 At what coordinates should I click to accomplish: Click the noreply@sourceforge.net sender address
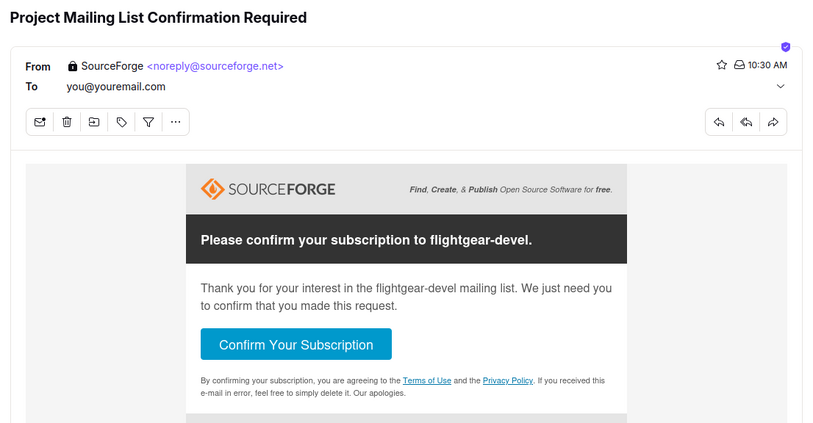tap(215, 66)
